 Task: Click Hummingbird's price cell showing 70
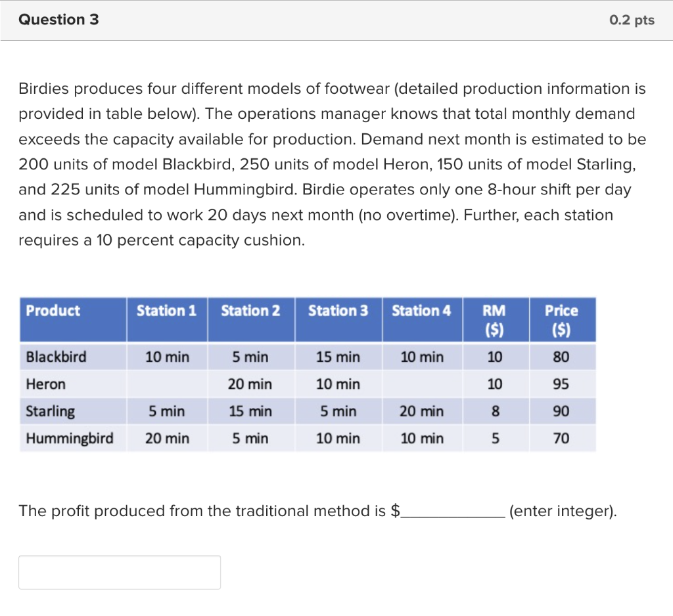tap(561, 439)
